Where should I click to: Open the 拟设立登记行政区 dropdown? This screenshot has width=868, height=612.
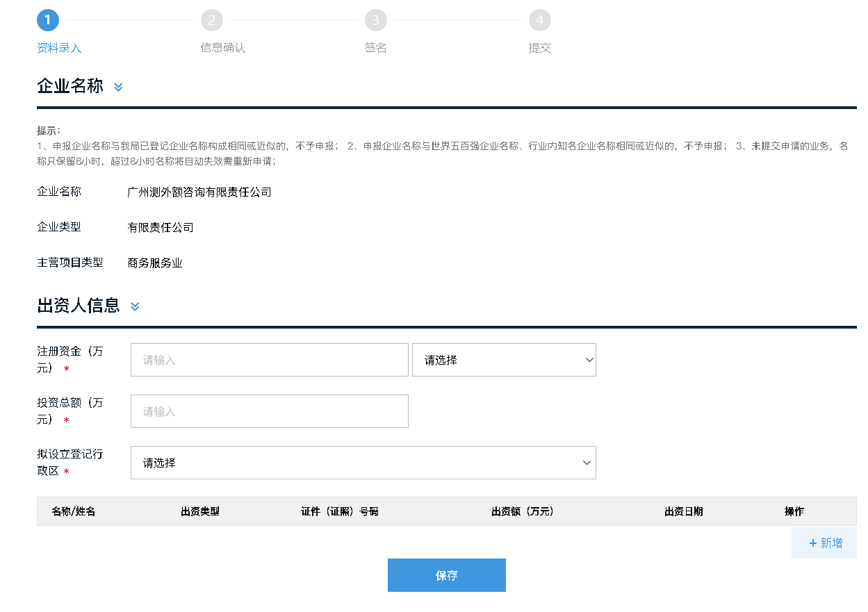[x=363, y=462]
